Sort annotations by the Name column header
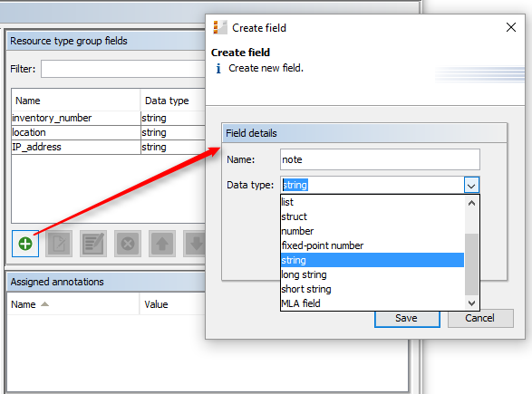This screenshot has height=394, width=532. pos(24,304)
